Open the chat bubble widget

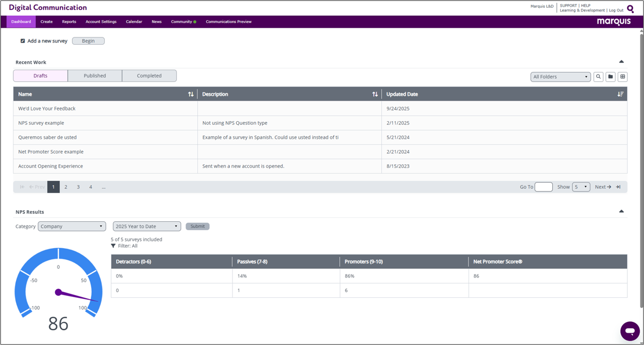pyautogui.click(x=629, y=331)
